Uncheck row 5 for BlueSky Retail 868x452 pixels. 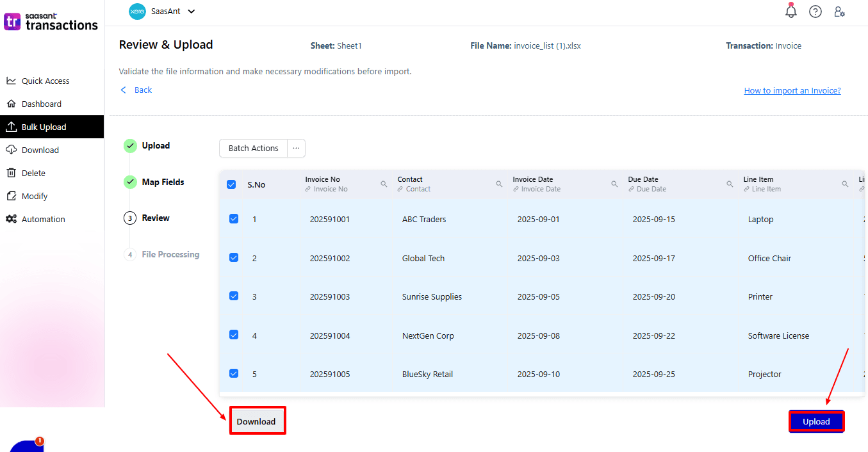point(233,373)
